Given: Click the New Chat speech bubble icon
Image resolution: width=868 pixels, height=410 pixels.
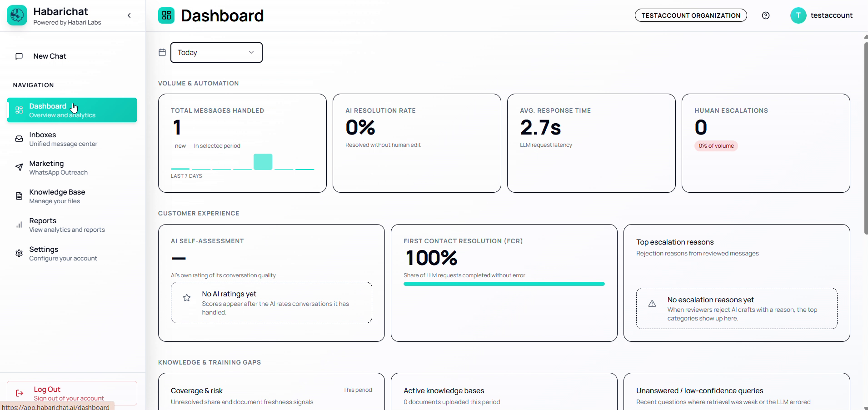Looking at the screenshot, I should [x=19, y=56].
